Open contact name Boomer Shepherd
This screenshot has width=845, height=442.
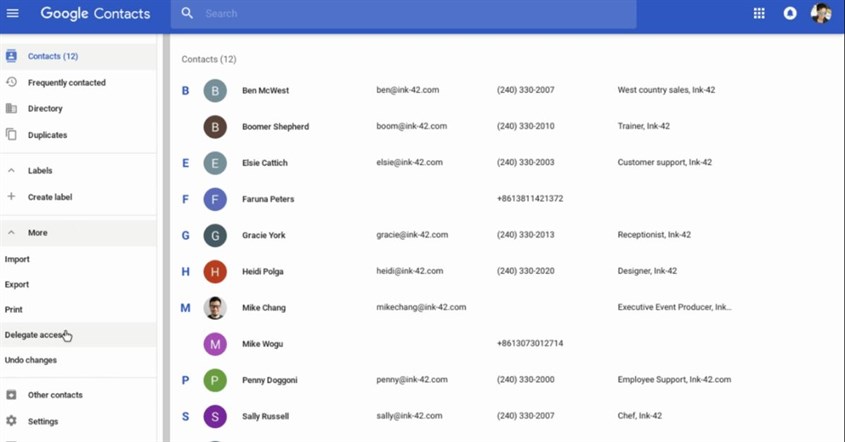[275, 127]
